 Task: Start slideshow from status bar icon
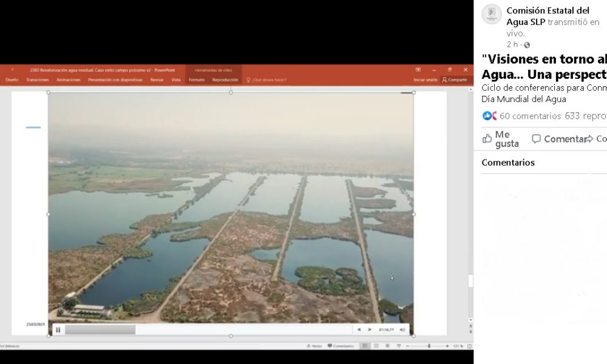(x=398, y=346)
